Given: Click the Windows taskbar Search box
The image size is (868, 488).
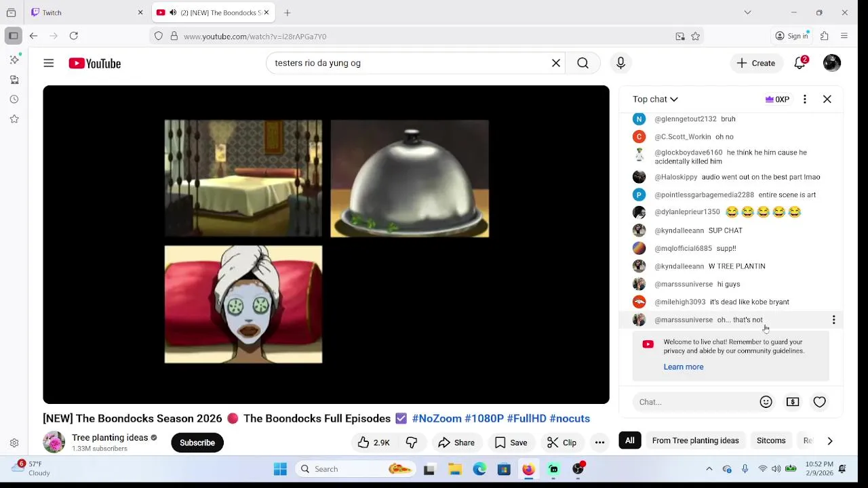Looking at the screenshot, I should click(356, 469).
